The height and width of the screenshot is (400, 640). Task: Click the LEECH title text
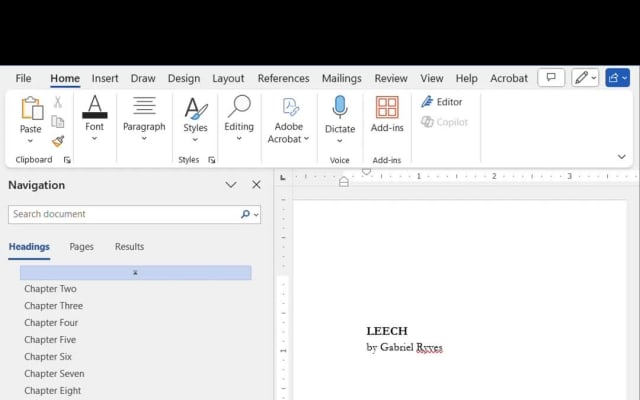(x=387, y=331)
